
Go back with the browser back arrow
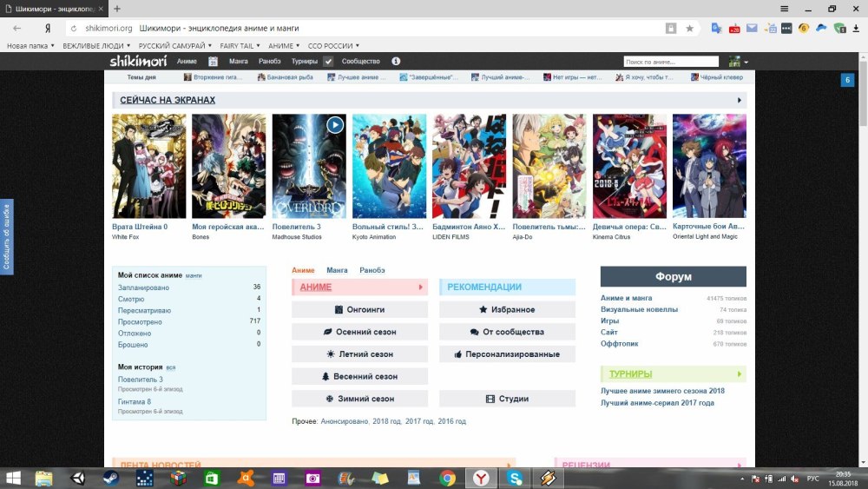tap(17, 29)
